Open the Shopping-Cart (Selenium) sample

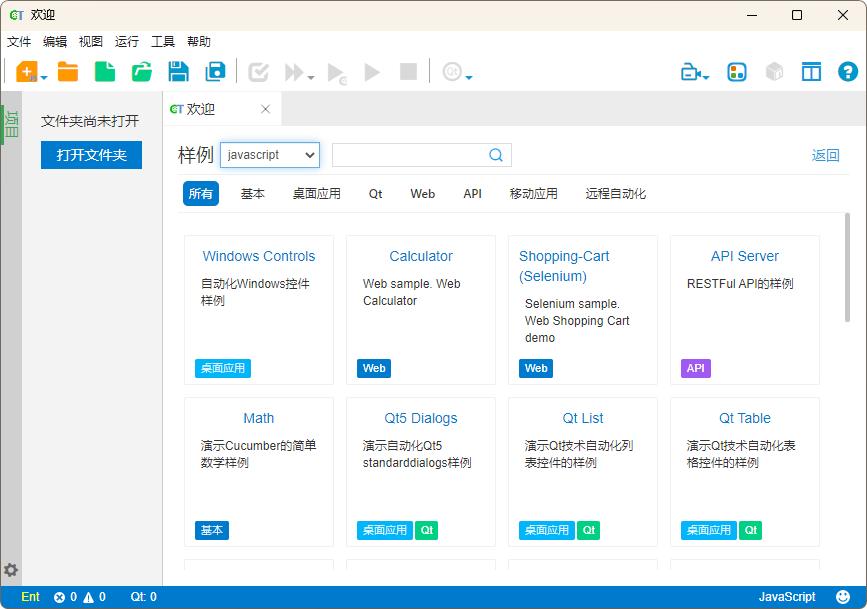pos(564,266)
